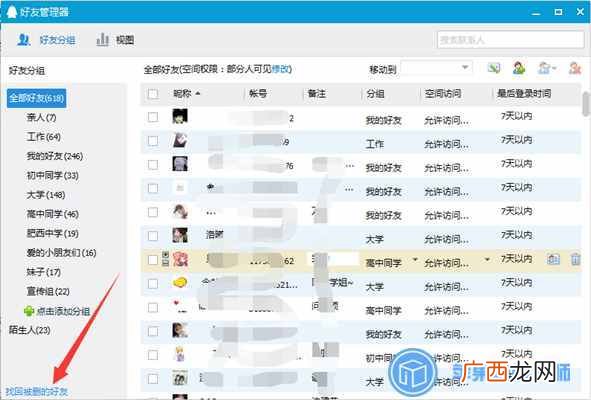Click the penguin logo in title bar
Image resolution: width=591 pixels, height=400 pixels.
[x=12, y=12]
